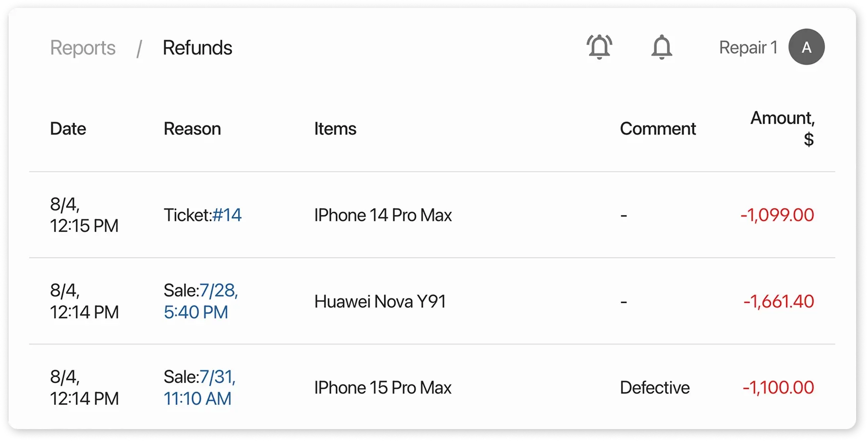
Task: Click the -1,099.00 refund amount
Action: pyautogui.click(x=776, y=215)
